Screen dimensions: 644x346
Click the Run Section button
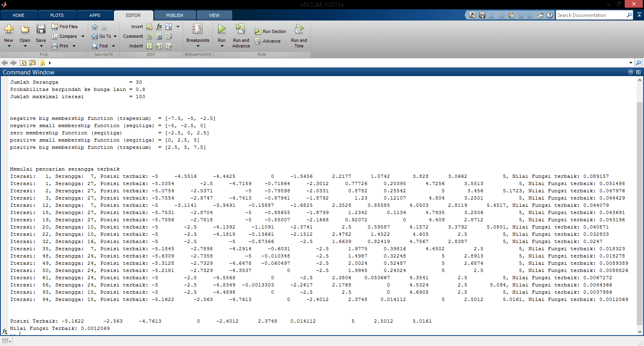270,31
